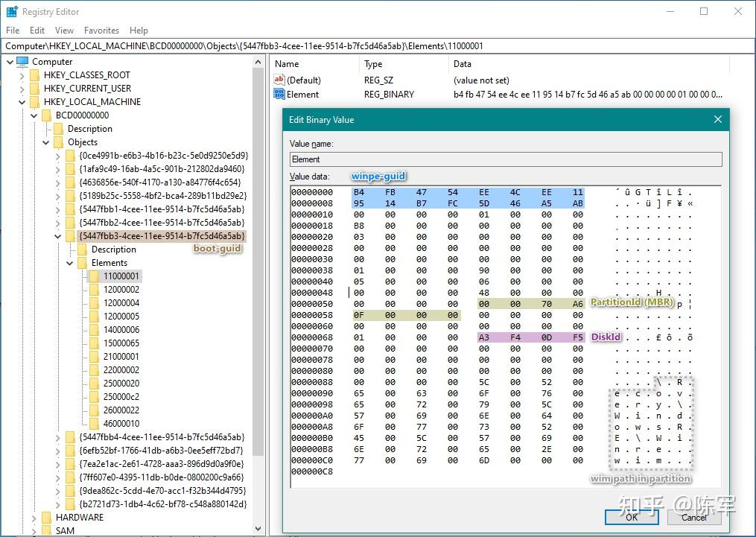Cancel the Edit Binary Value dialog
The image size is (756, 537).
click(x=693, y=517)
